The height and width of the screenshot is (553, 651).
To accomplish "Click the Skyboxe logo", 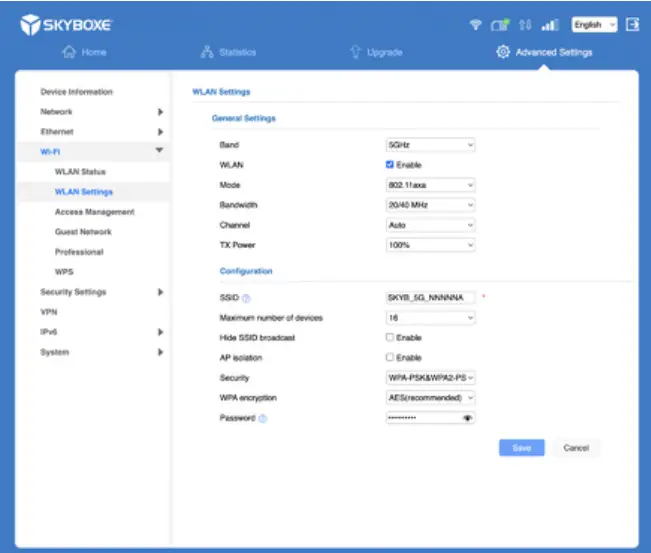I will [66, 24].
